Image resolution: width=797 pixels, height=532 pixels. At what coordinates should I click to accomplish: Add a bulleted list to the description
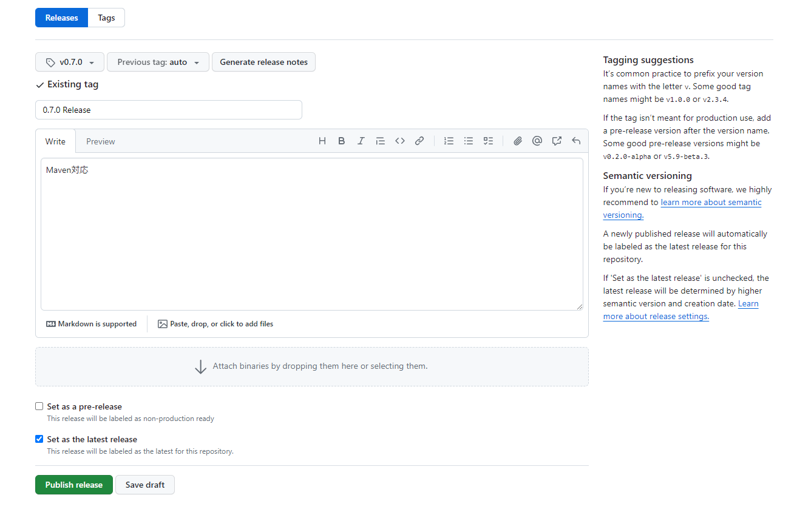coord(468,140)
